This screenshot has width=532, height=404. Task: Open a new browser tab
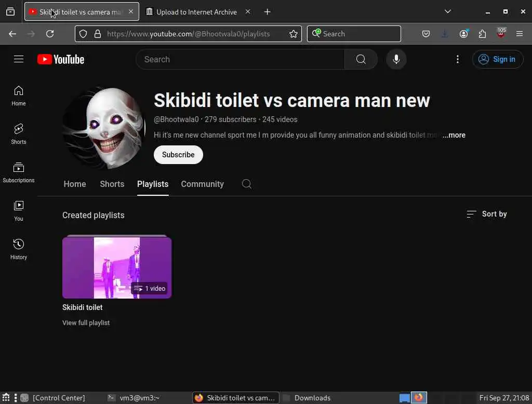pos(268,12)
